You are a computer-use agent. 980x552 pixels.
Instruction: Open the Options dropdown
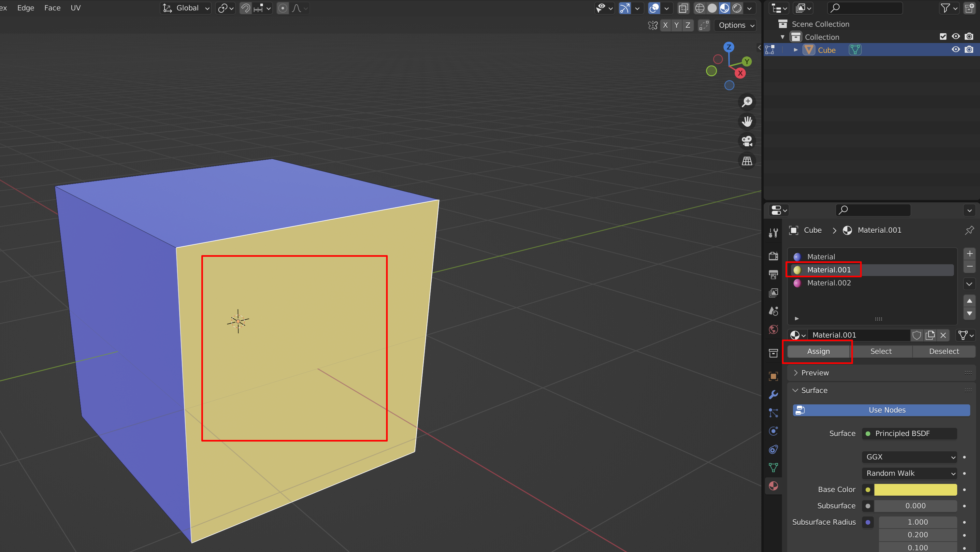click(735, 25)
